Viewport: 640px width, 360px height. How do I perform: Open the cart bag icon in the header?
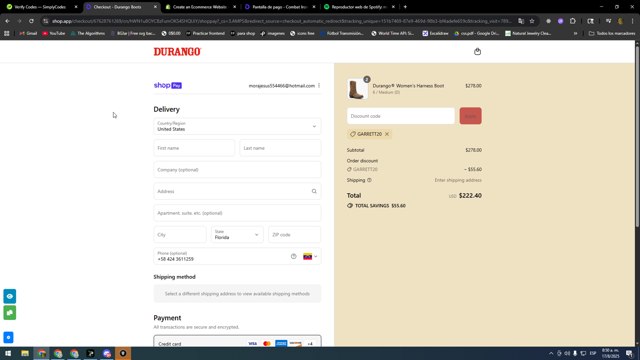pyautogui.click(x=477, y=51)
